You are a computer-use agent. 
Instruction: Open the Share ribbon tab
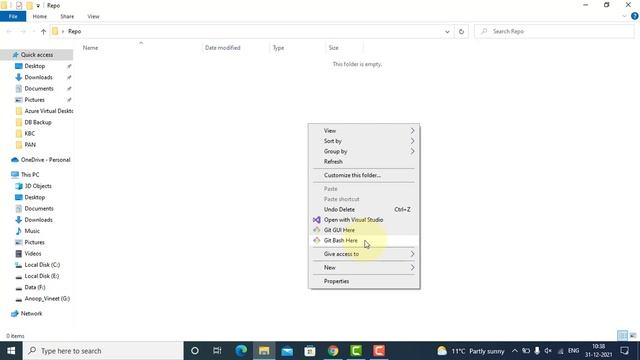pos(67,16)
